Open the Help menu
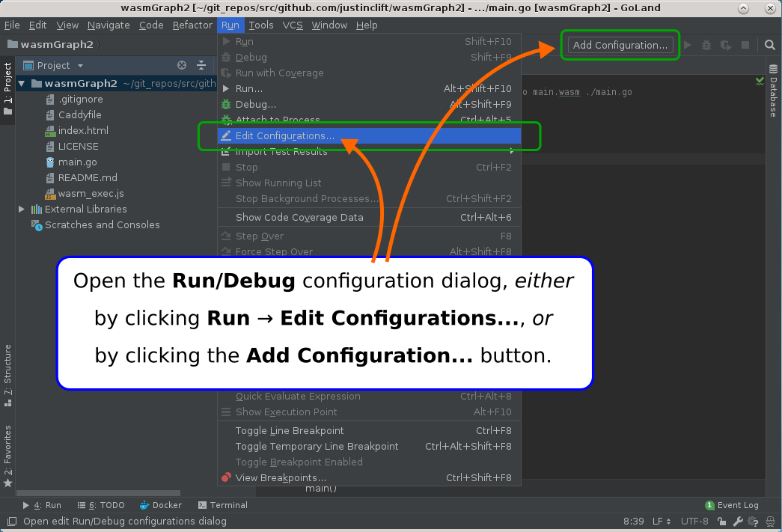 pyautogui.click(x=367, y=25)
